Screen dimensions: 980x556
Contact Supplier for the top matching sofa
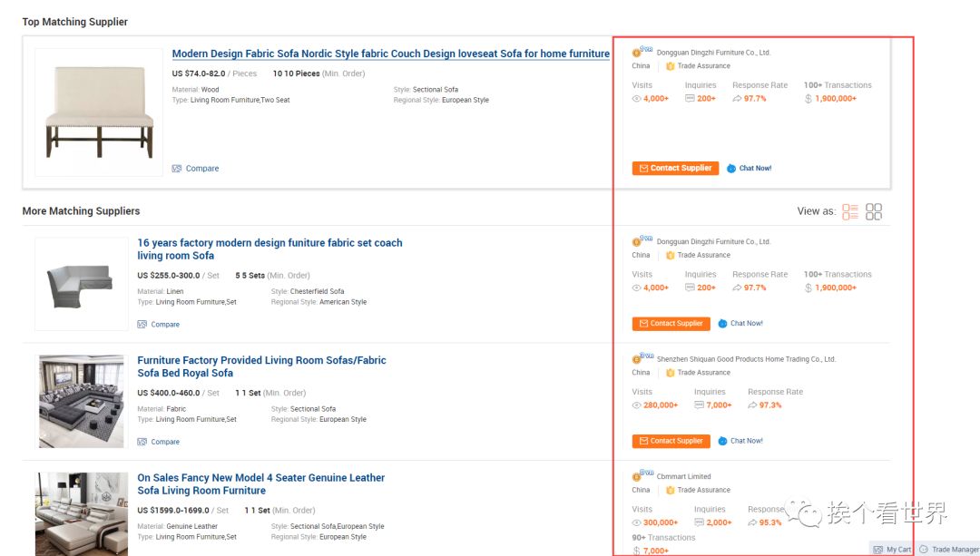[675, 169]
